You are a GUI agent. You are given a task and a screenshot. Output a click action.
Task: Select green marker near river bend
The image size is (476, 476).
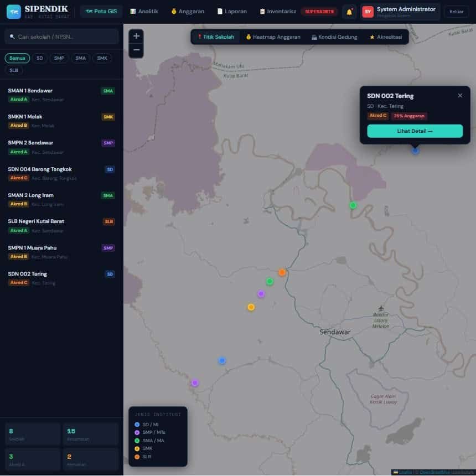353,205
